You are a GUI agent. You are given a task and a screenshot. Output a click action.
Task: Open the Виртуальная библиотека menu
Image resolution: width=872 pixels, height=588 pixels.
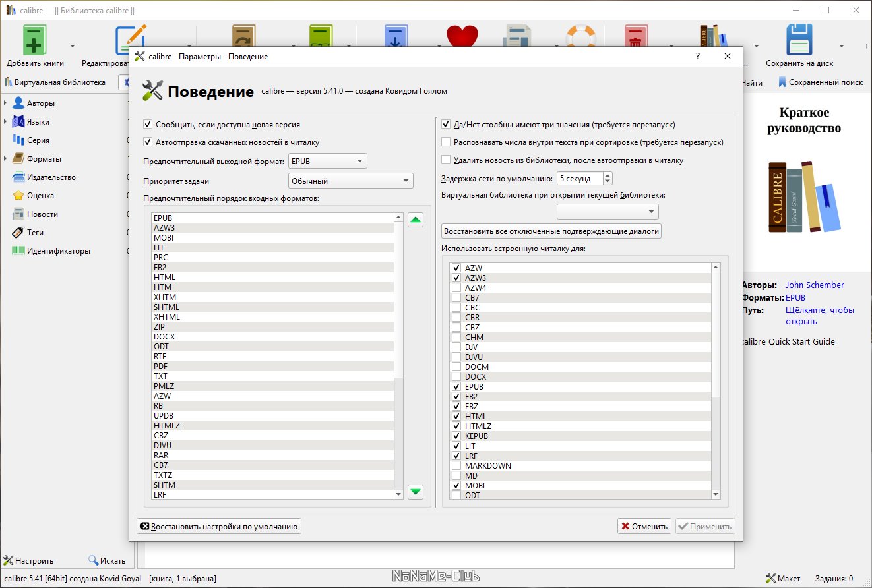[55, 82]
